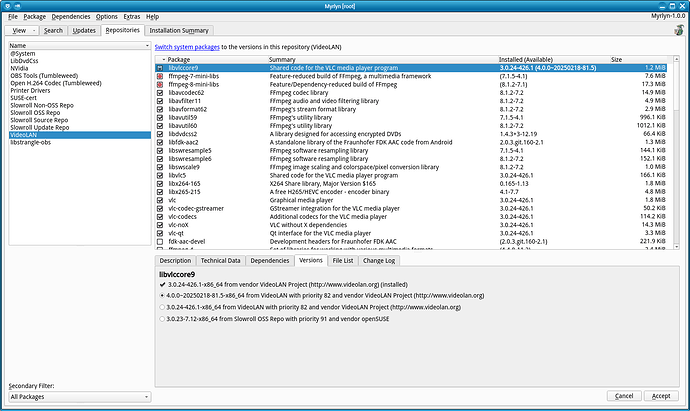Toggle checkbox for vlc-qt
Image resolution: width=690 pixels, height=411 pixels.
(160, 233)
